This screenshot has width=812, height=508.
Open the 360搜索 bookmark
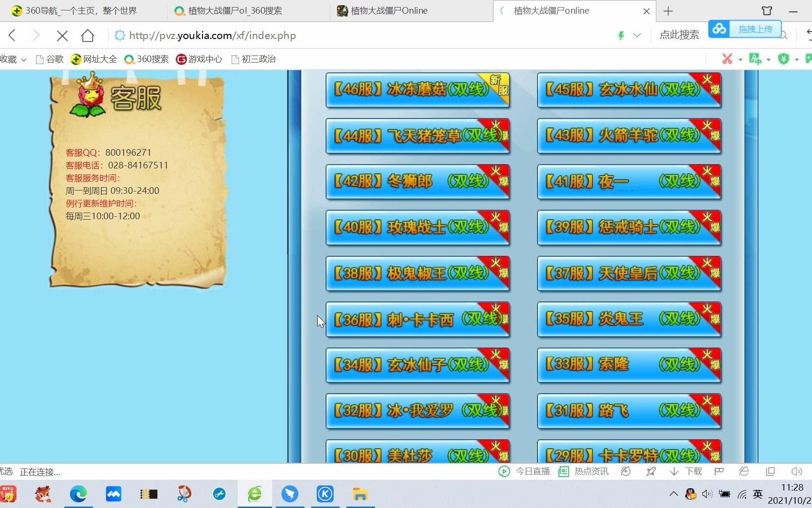click(146, 59)
